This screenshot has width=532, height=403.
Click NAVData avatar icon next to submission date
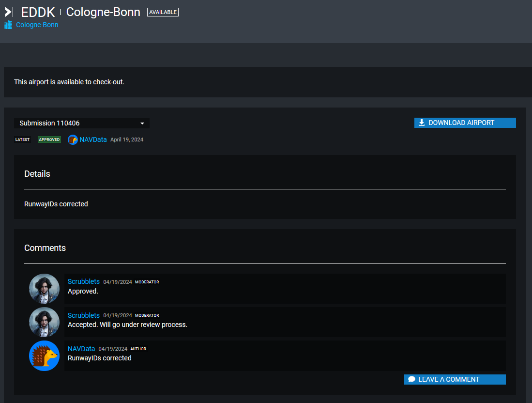click(x=73, y=139)
